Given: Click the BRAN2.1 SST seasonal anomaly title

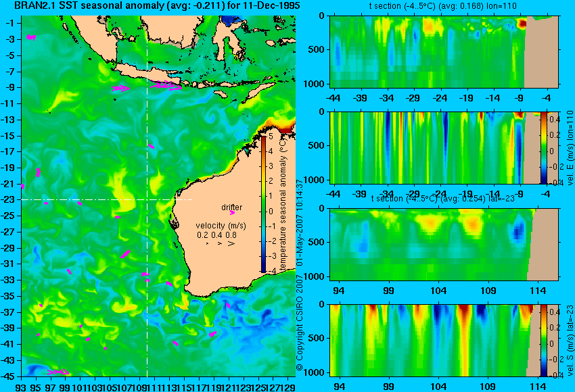Looking at the screenshot, I should click(x=157, y=5).
